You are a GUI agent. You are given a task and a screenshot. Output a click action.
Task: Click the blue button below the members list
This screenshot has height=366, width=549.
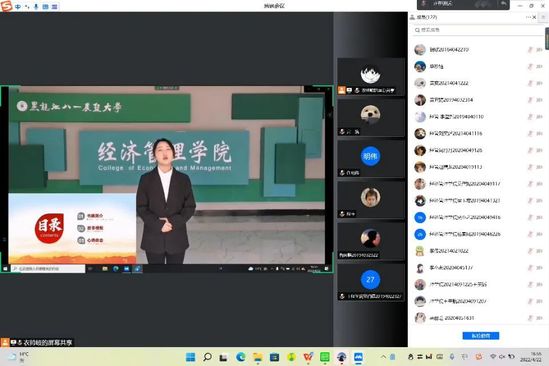tap(481, 336)
